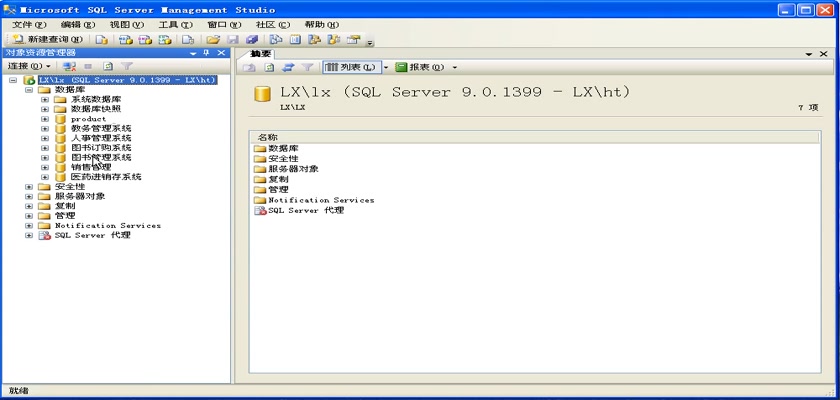
Task: Toggle auto-hide pin on 对象资源管理器 panel
Action: click(206, 52)
